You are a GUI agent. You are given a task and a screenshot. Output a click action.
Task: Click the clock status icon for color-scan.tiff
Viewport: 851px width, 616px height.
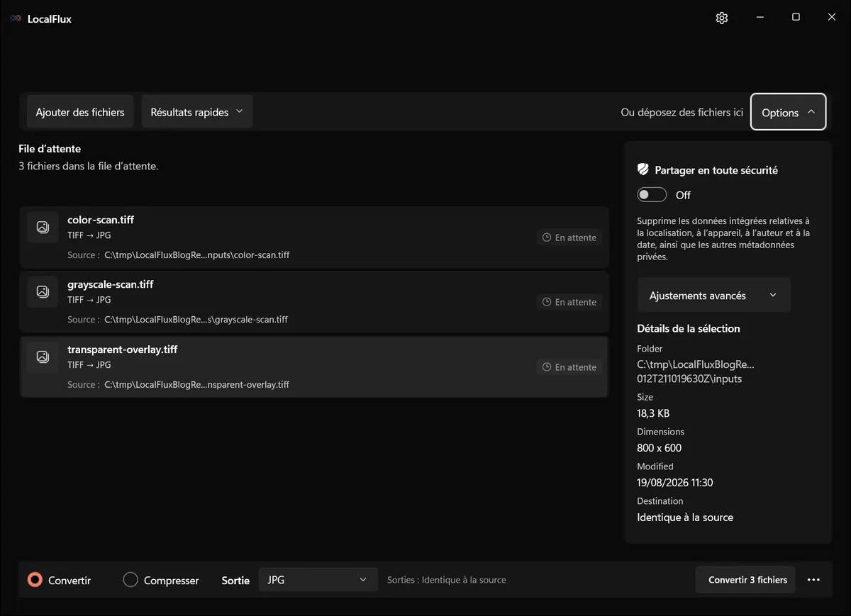pos(547,237)
